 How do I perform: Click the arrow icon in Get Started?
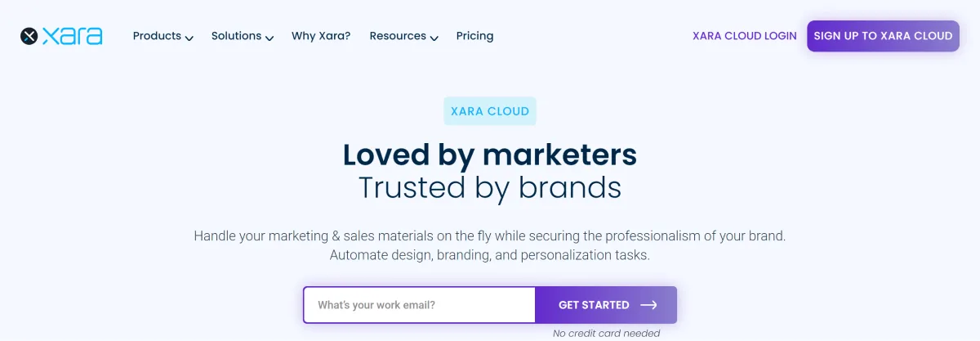pyautogui.click(x=648, y=305)
